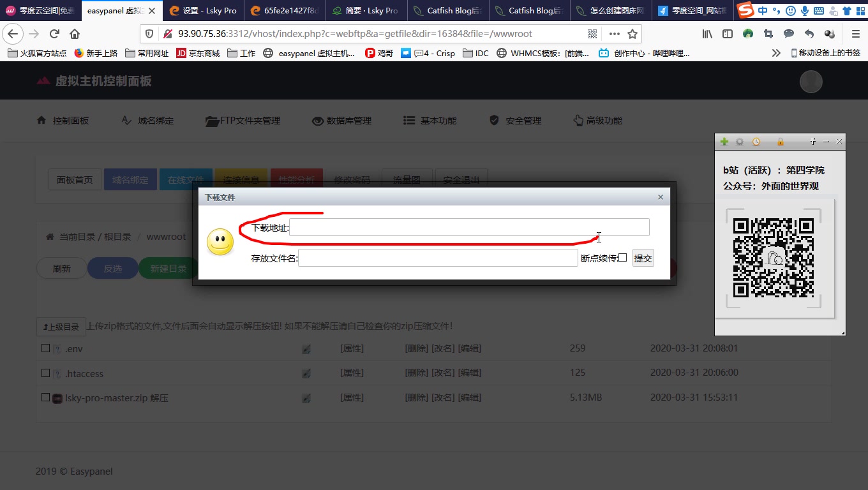Click the 新建目录 new folder button
Image resolution: width=868 pixels, height=490 pixels.
(x=168, y=269)
